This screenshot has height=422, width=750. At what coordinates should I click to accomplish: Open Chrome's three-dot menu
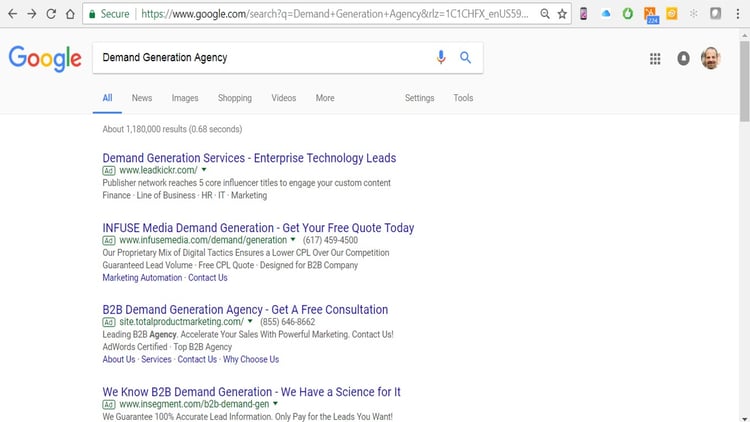(738, 14)
